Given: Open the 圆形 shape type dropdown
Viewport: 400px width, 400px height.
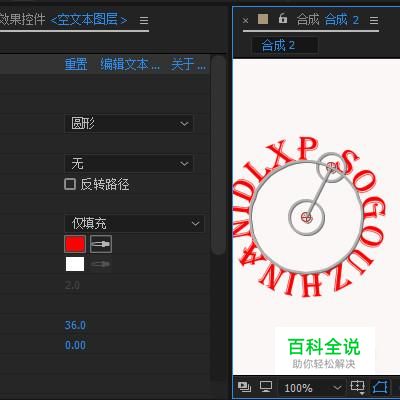Looking at the screenshot, I should tap(128, 124).
